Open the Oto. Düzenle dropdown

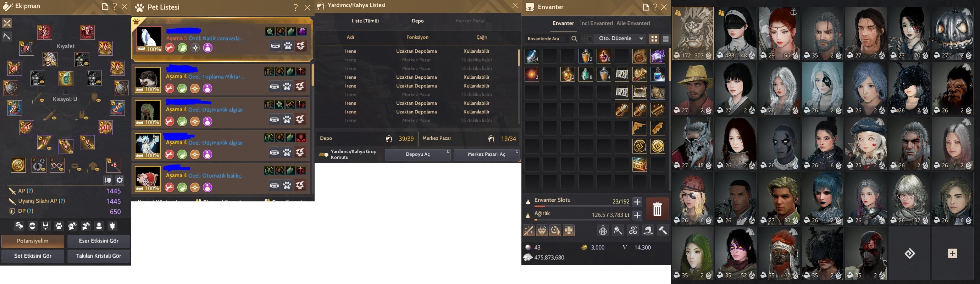tap(621, 39)
